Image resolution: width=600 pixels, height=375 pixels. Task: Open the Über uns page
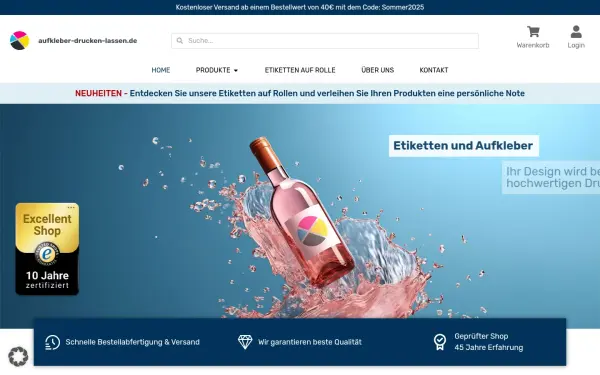[x=378, y=70]
